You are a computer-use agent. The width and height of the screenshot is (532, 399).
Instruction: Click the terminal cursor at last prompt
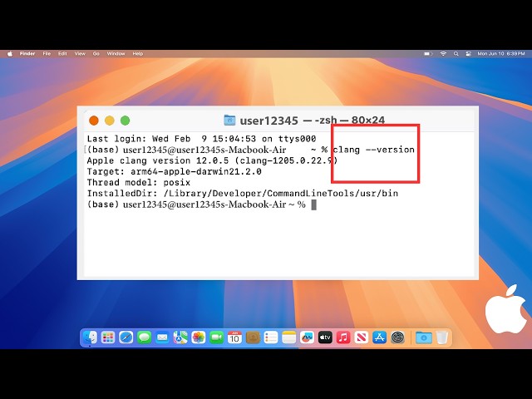click(314, 204)
